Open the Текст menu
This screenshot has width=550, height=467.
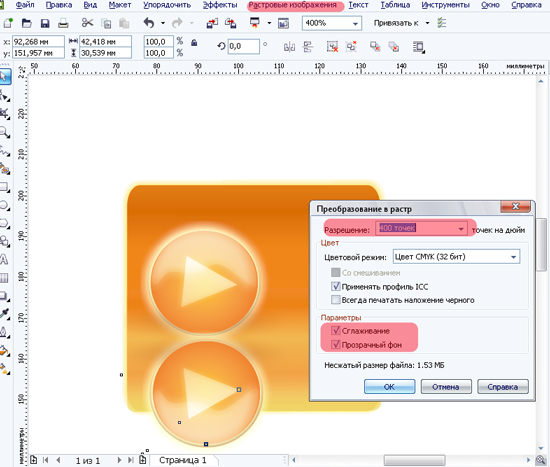coord(358,5)
